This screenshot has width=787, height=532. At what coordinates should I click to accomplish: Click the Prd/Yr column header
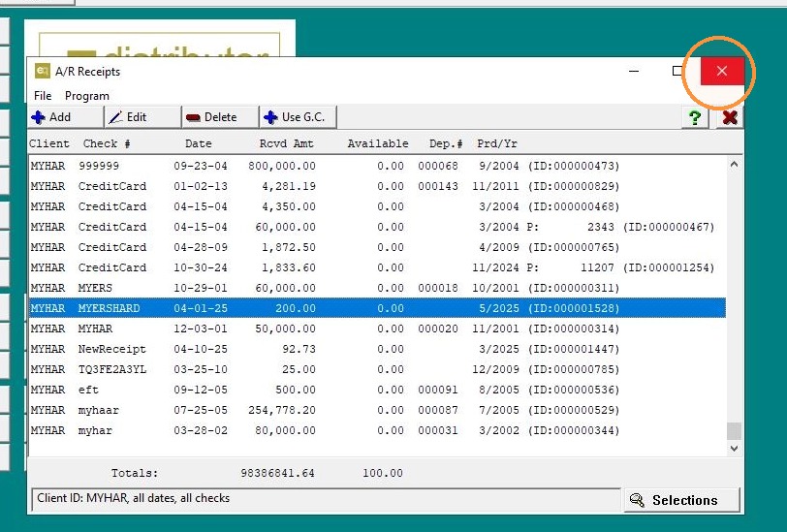[497, 143]
